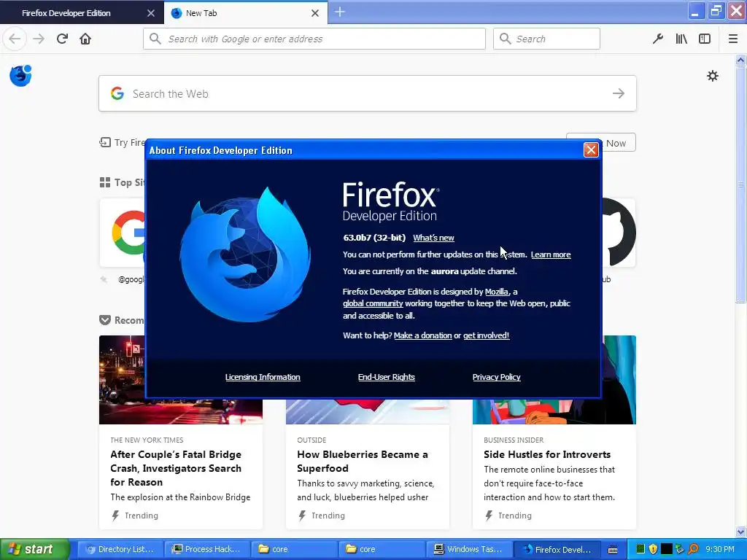The width and height of the screenshot is (747, 560).
Task: Click the New York Times article thumbnail
Action: [181, 412]
